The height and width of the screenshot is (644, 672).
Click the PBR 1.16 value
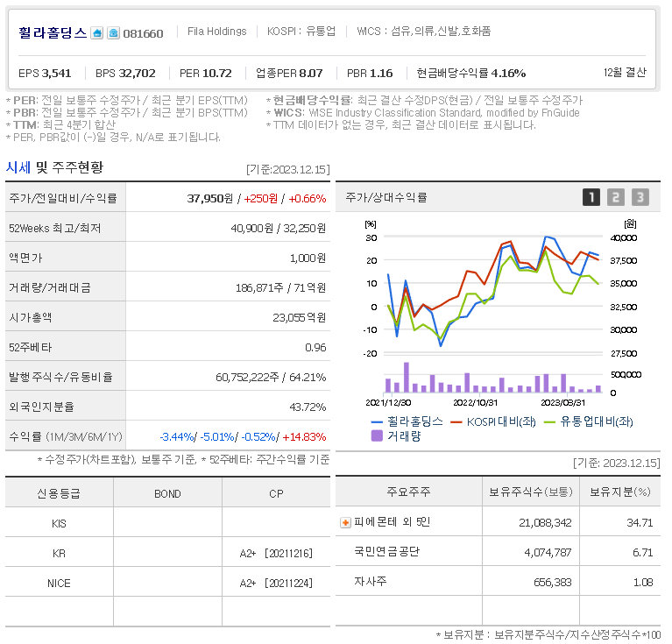[370, 74]
